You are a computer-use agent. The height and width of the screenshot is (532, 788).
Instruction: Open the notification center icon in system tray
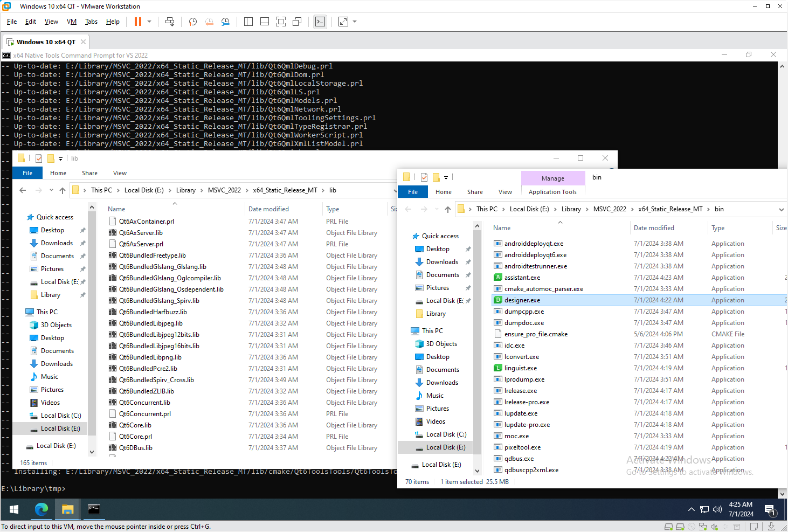770,509
